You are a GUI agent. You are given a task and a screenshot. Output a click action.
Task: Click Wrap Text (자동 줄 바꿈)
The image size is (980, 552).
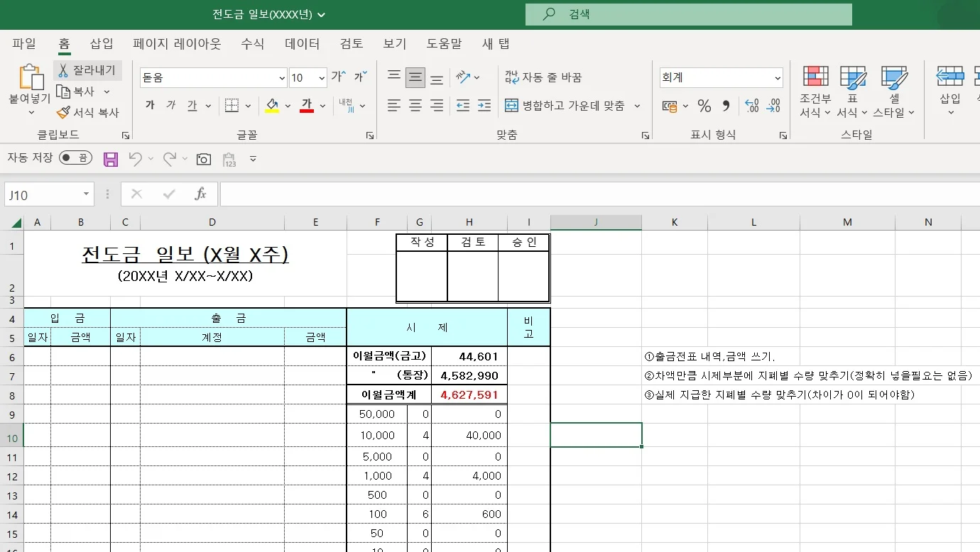pos(543,77)
